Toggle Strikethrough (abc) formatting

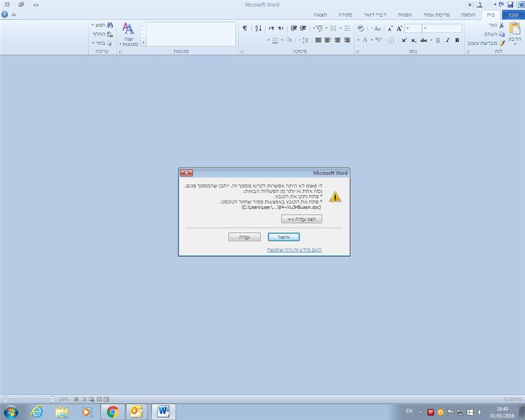(423, 40)
